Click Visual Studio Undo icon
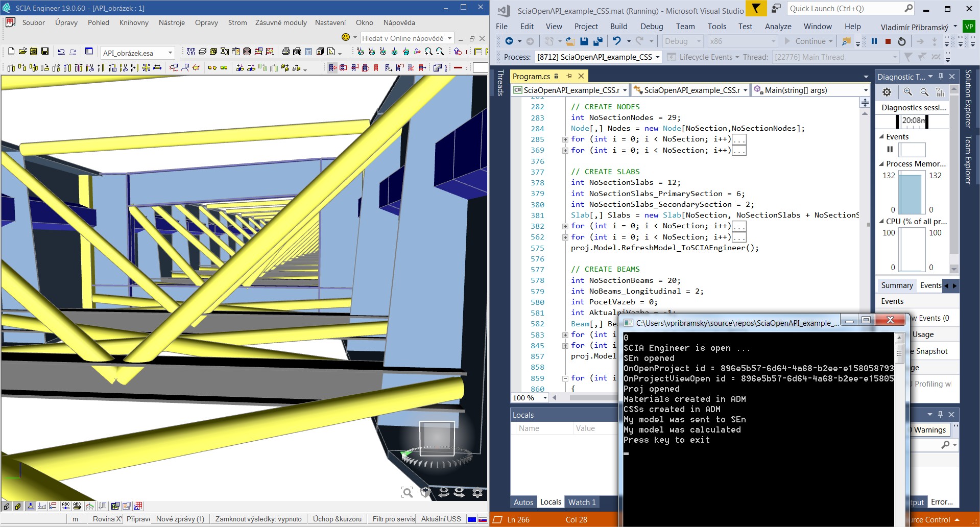This screenshot has width=980, height=527. 617,41
